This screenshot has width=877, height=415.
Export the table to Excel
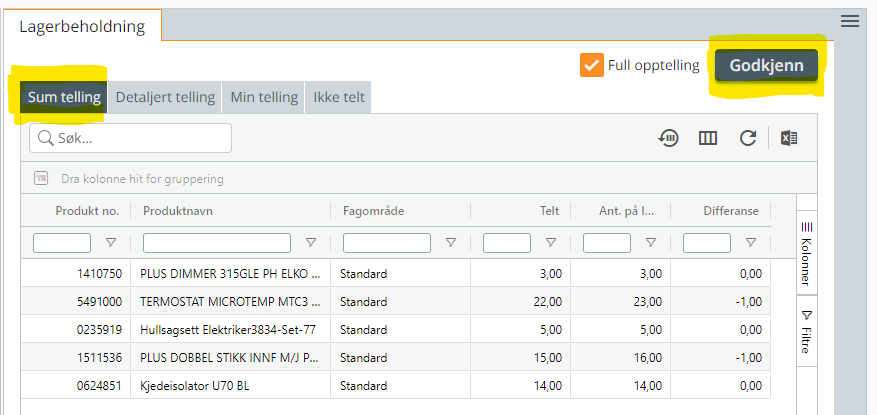coord(789,138)
